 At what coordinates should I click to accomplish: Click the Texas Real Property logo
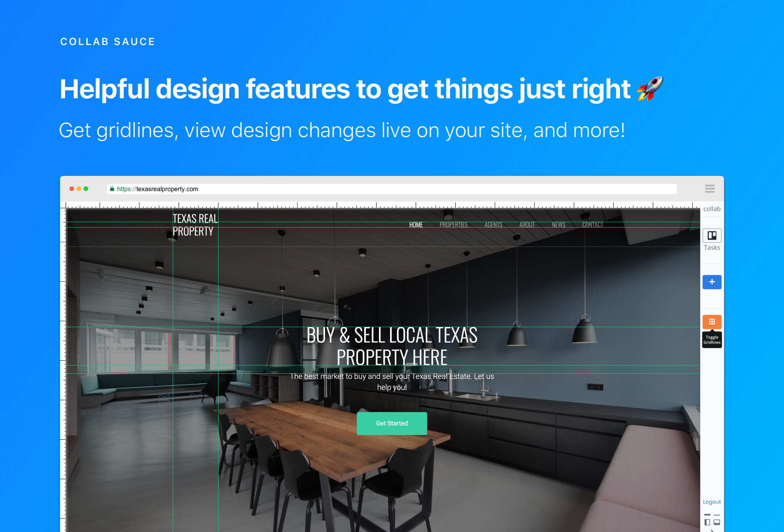coord(195,225)
